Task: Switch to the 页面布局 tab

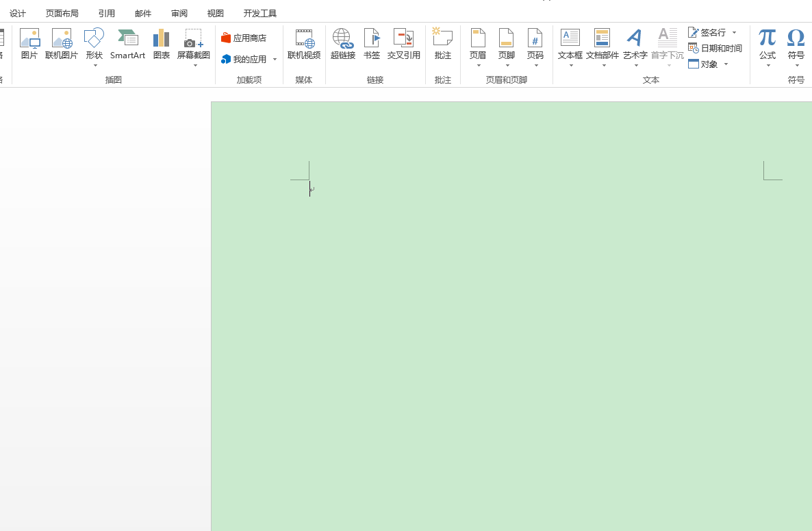Action: pos(62,13)
